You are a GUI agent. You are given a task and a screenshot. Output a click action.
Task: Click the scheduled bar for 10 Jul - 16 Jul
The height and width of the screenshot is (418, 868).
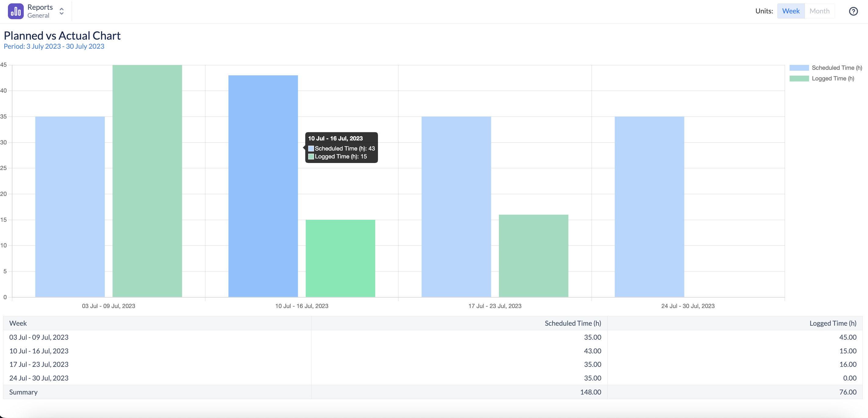[x=263, y=186]
